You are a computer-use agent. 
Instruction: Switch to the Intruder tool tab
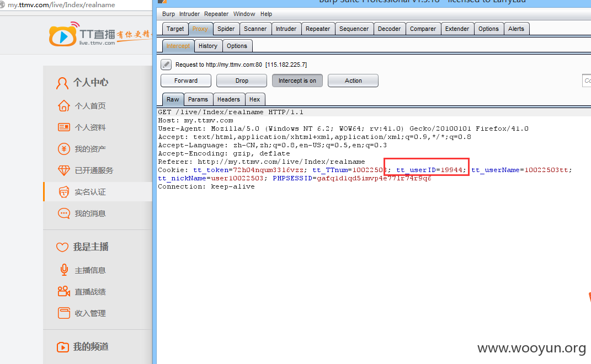click(x=286, y=29)
